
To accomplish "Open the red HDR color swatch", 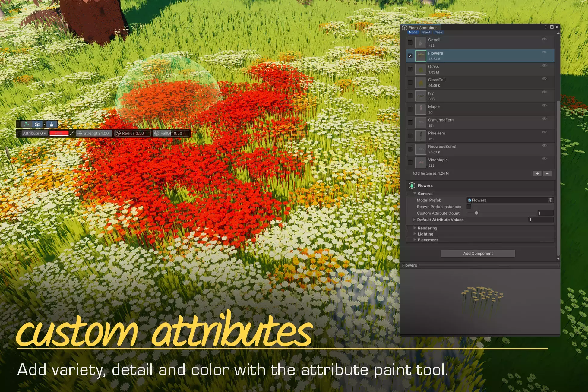I will [59, 133].
